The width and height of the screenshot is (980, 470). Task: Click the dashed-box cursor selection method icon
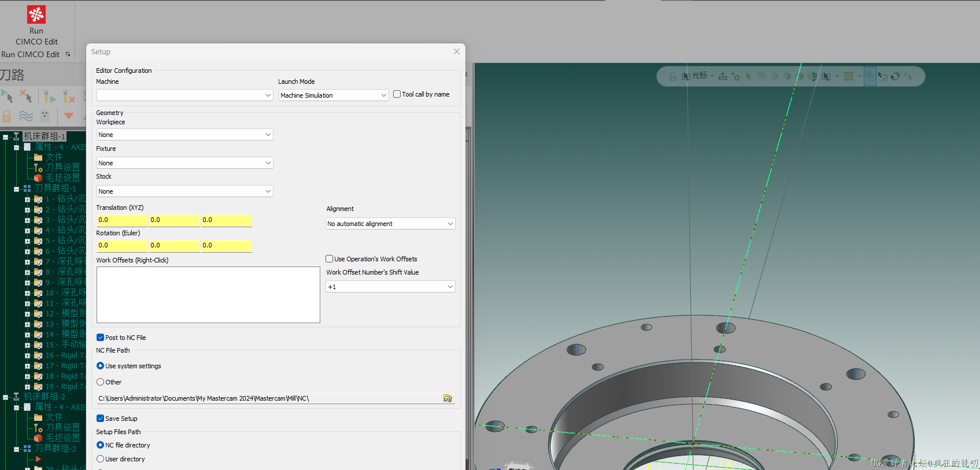click(x=826, y=76)
